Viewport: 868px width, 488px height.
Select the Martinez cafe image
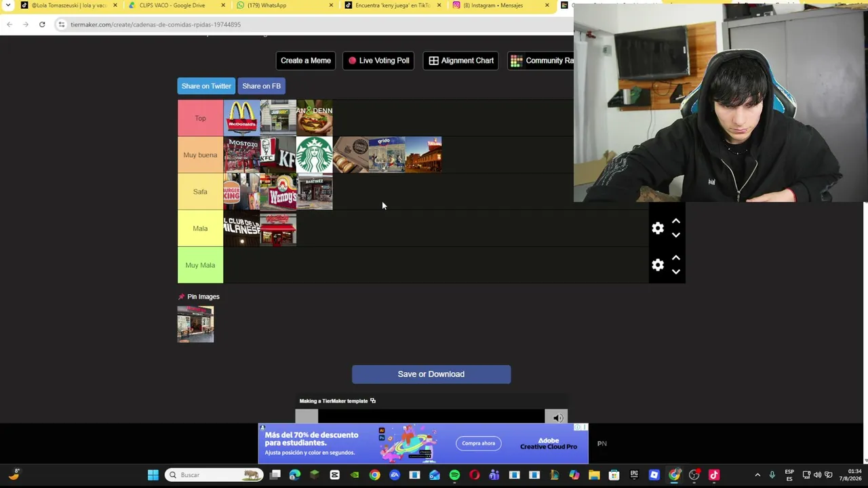click(x=315, y=191)
